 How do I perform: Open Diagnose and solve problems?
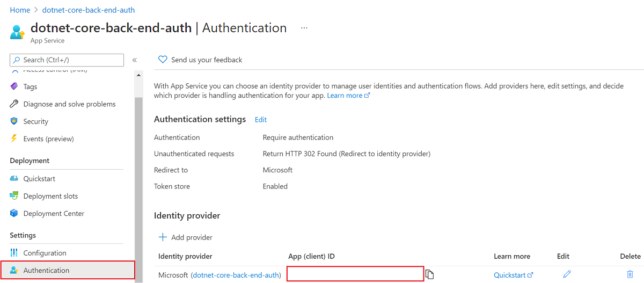69,104
